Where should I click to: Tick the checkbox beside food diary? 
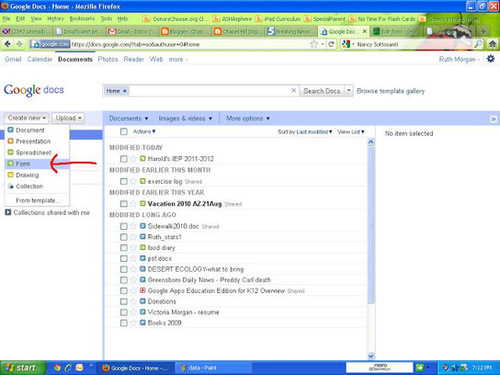click(124, 248)
